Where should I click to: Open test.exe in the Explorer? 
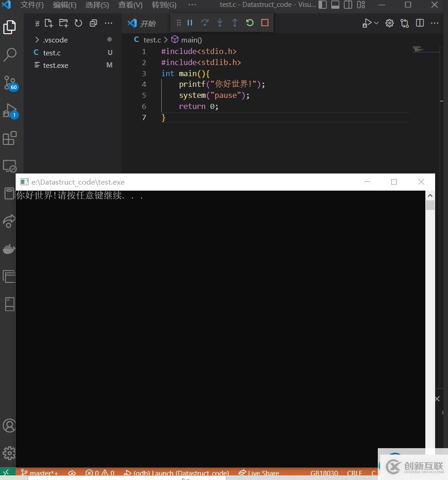(x=73, y=65)
